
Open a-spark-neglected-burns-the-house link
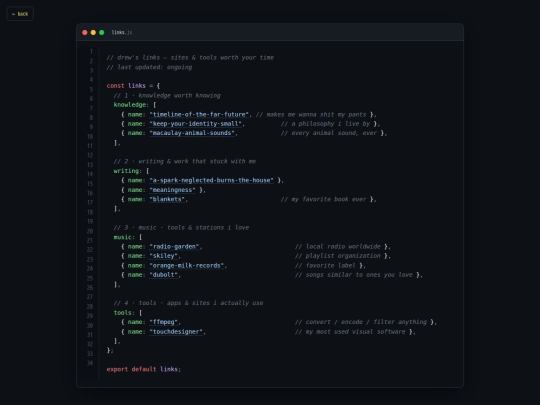(211, 180)
